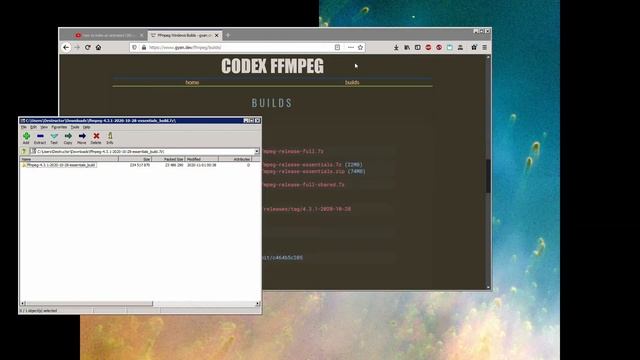The width and height of the screenshot is (640, 360).
Task: Click the left arrow of 7-Zip scrollbar
Action: [x=23, y=304]
